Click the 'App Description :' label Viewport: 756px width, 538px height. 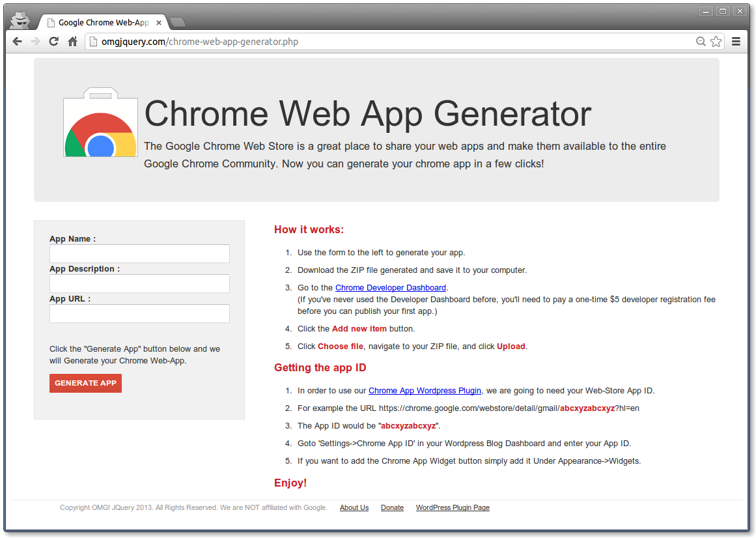tap(85, 269)
